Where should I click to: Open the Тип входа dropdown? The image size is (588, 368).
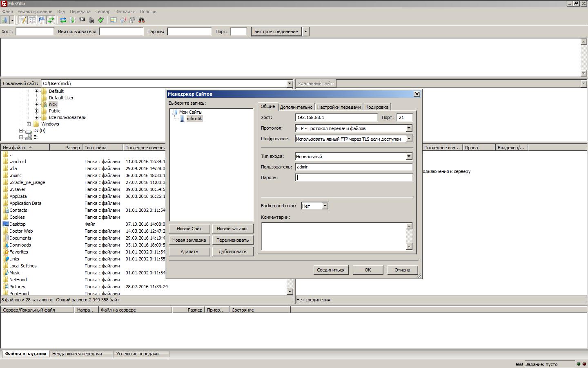(x=409, y=157)
